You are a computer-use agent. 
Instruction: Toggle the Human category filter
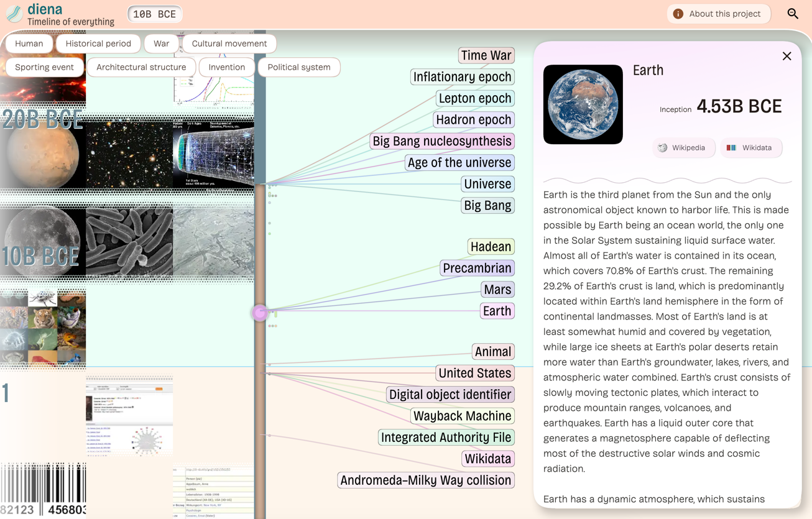point(29,44)
